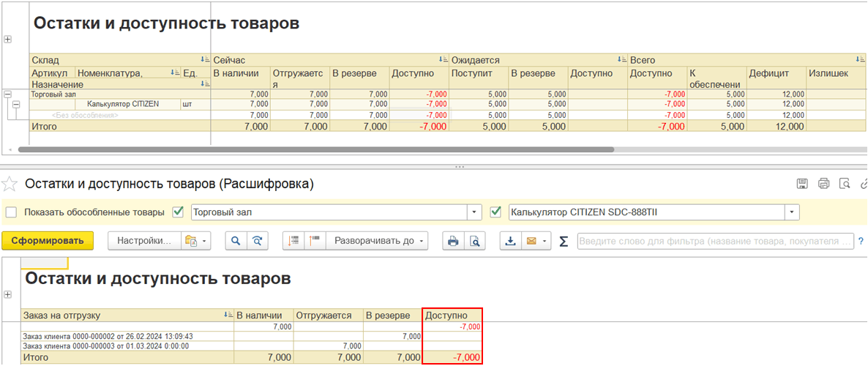Open the 'Торговый зал' warehouse dropdown
868x366 pixels.
coord(475,212)
